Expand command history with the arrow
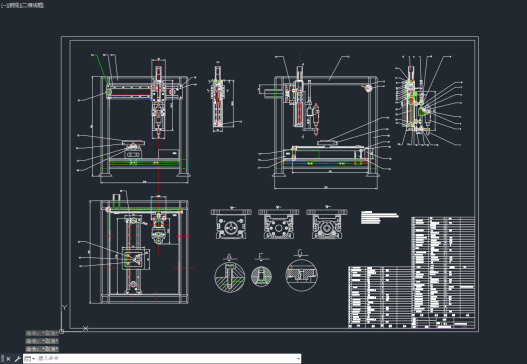Screen dimensions: 527x364 [x=298, y=359]
